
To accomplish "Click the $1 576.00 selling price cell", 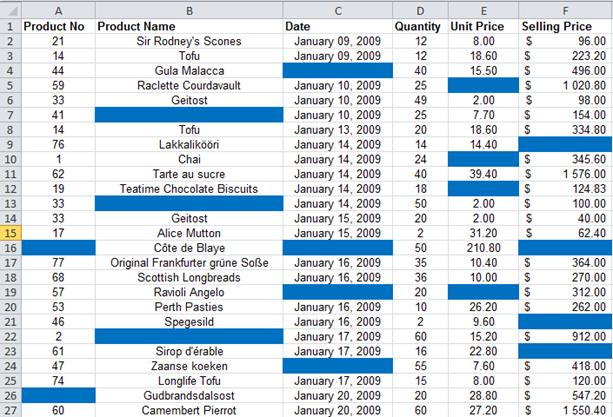I will [565, 174].
